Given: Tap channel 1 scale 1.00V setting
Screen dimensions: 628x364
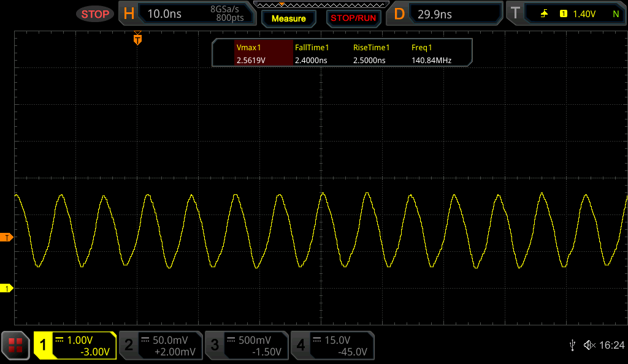Looking at the screenshot, I should click(x=80, y=340).
